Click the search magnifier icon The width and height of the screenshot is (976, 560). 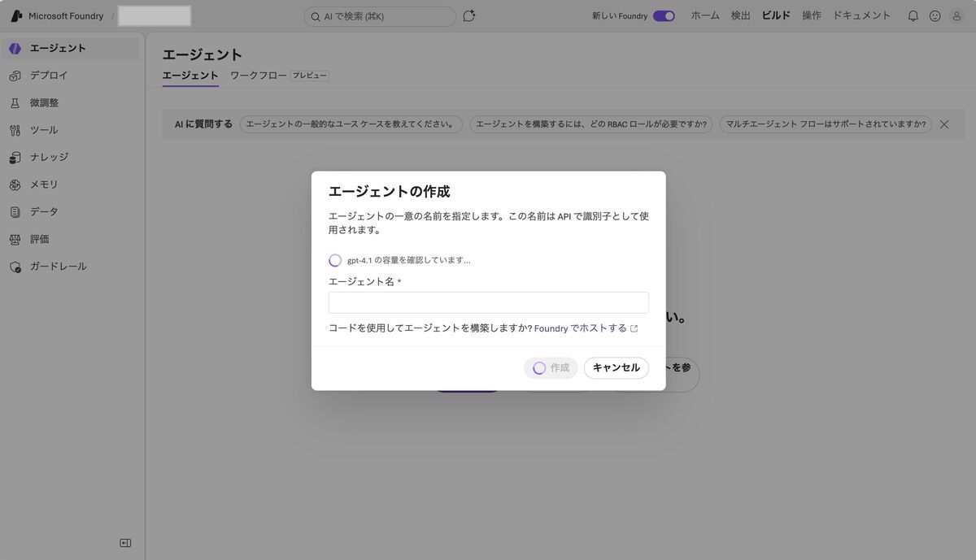316,16
